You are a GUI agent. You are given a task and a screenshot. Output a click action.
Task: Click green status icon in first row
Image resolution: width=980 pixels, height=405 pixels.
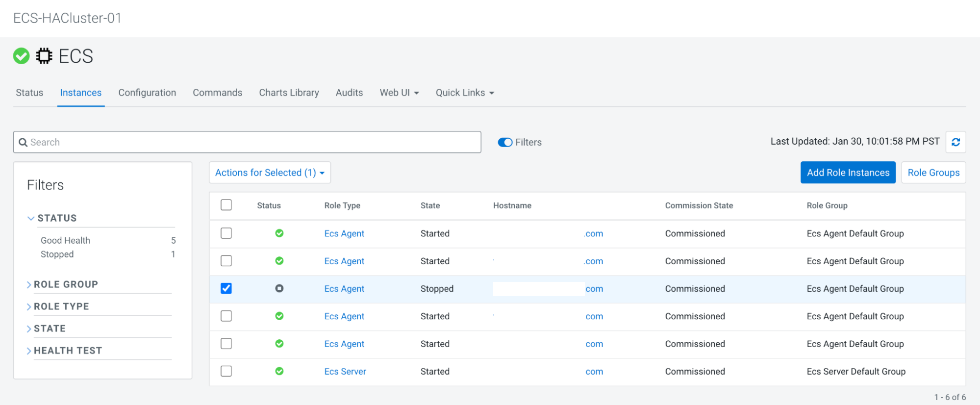279,233
